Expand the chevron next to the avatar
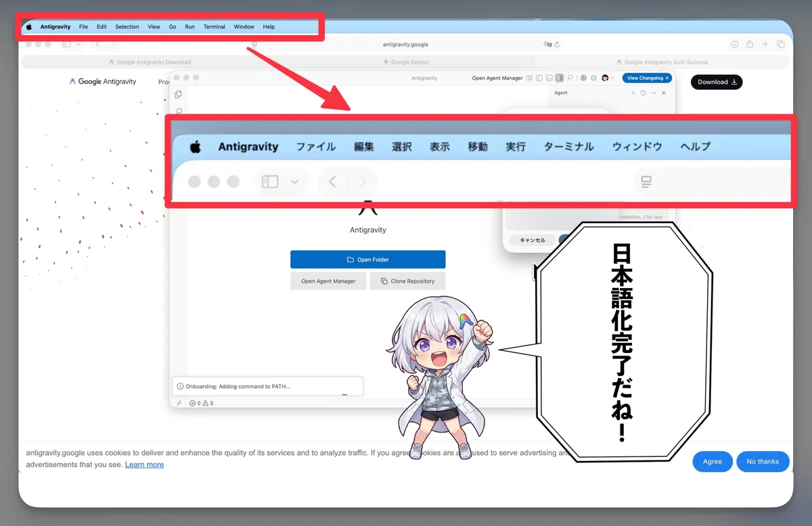The height and width of the screenshot is (526, 812). pyautogui.click(x=612, y=78)
